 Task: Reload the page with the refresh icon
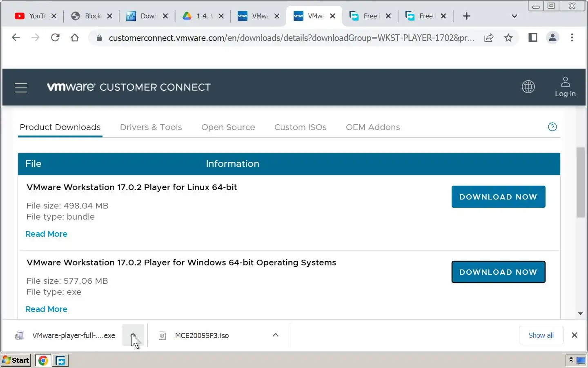[x=55, y=38]
